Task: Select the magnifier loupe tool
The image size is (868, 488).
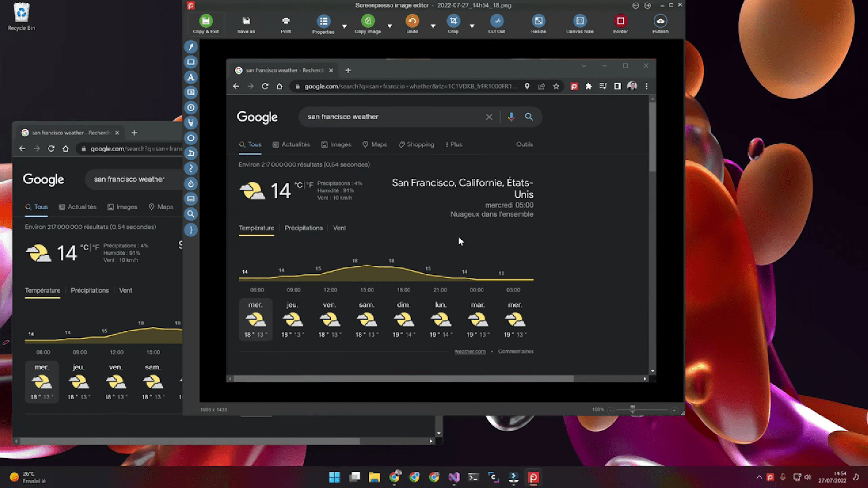Action: pos(190,214)
